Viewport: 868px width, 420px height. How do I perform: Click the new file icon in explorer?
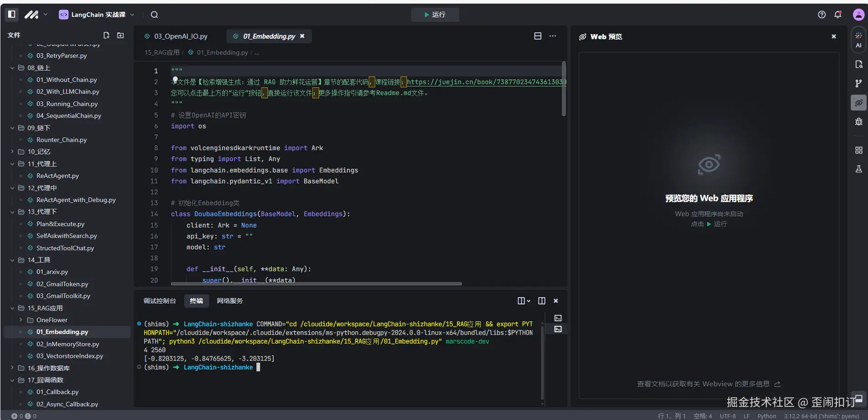pos(106,35)
